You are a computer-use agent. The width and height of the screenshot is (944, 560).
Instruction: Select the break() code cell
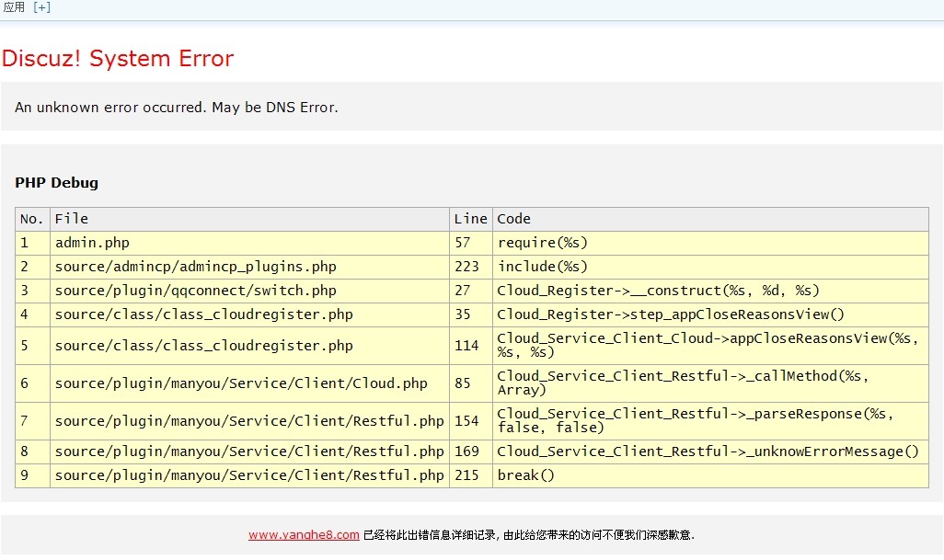710,475
